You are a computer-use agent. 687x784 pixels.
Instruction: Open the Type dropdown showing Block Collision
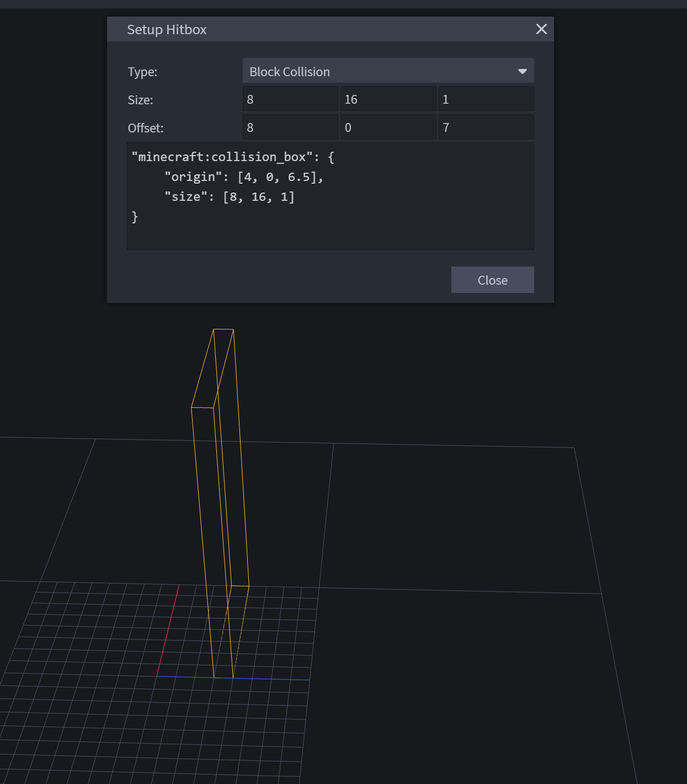(381, 72)
